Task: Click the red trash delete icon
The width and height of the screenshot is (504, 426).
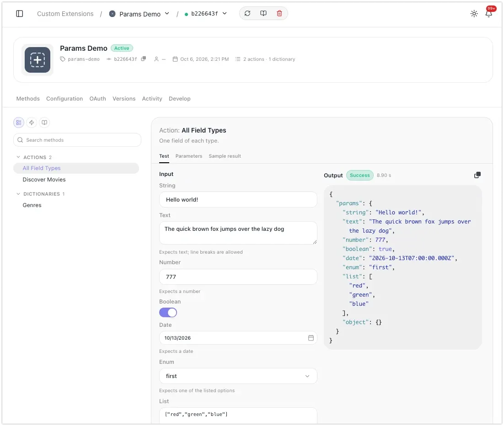Action: click(x=279, y=14)
